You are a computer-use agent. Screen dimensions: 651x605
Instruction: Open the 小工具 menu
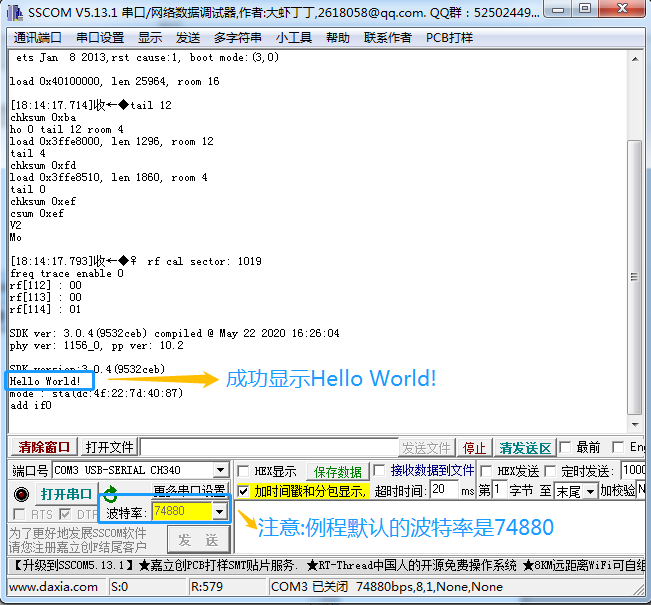coord(294,38)
